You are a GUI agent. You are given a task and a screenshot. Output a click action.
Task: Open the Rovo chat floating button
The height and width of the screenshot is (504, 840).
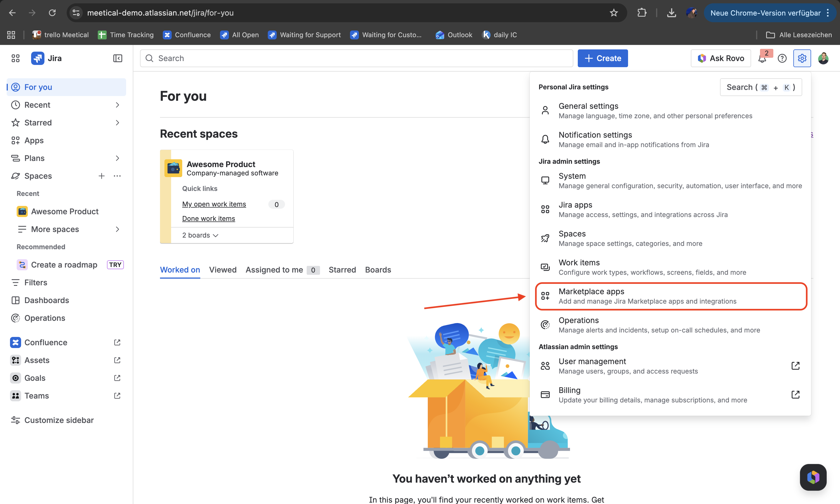pyautogui.click(x=813, y=477)
